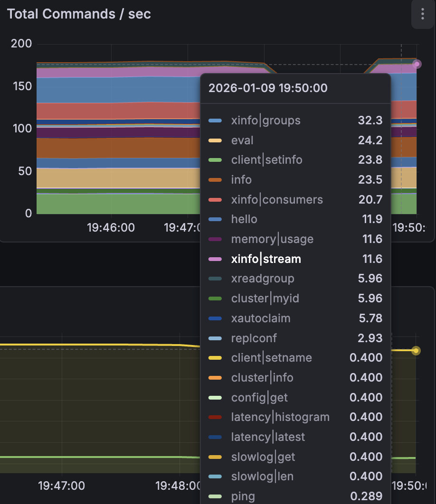Select the highlighted xinfo|stream tooltip entry

pos(266,259)
